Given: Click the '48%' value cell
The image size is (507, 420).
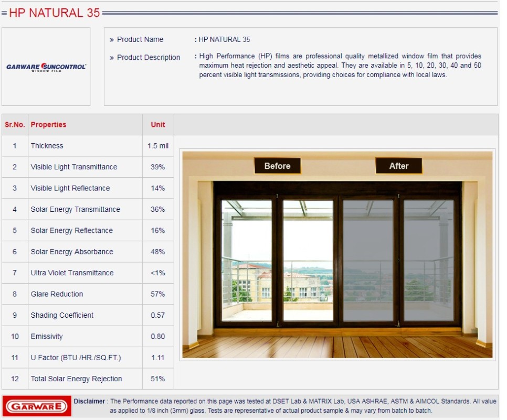Looking at the screenshot, I should 158,252.
